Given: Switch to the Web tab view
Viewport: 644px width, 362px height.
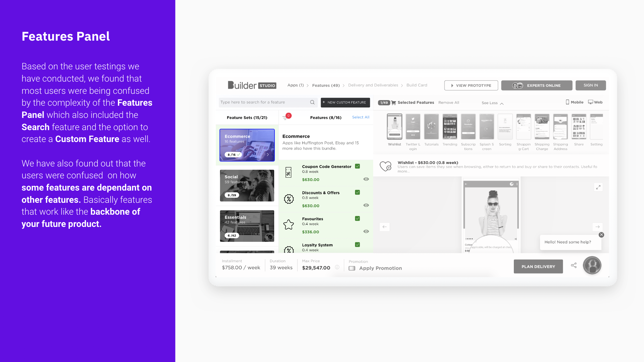Looking at the screenshot, I should click(x=596, y=102).
